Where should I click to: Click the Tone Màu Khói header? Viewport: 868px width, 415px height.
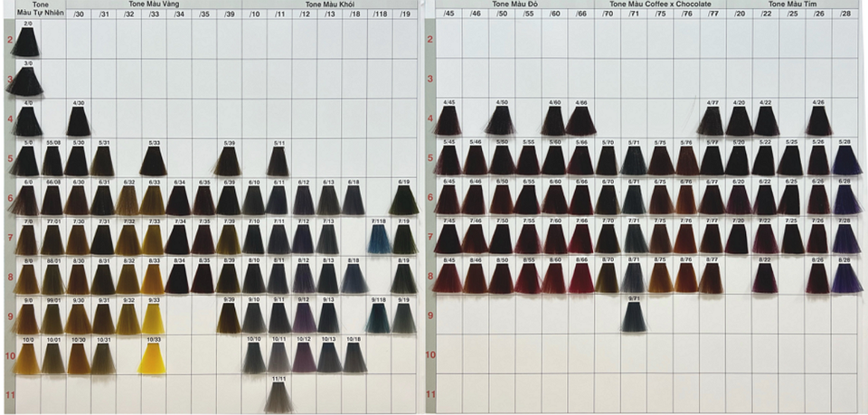[x=330, y=5]
